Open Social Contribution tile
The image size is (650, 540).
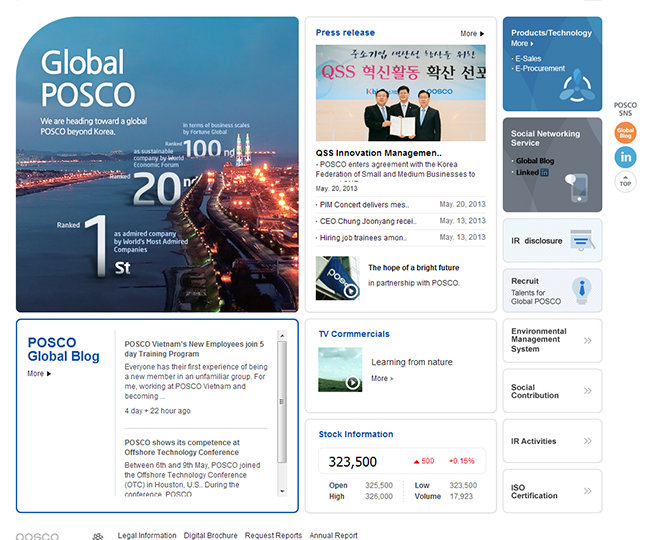[552, 391]
